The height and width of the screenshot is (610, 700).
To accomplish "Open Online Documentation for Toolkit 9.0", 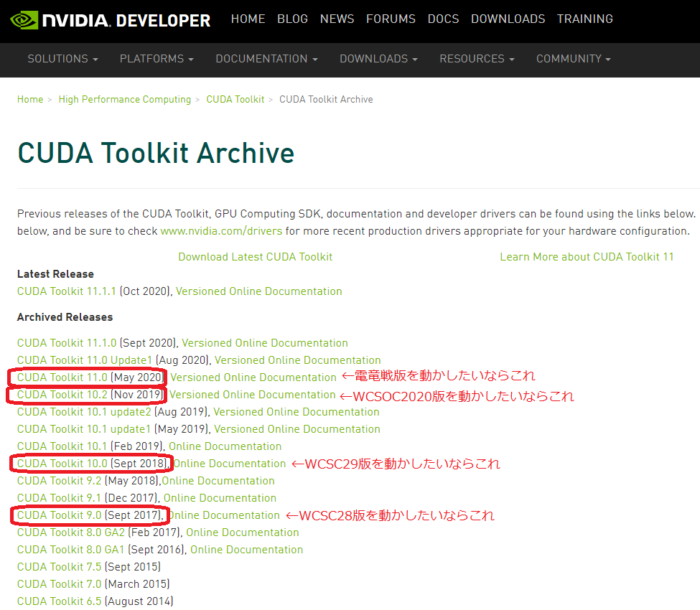I will click(224, 515).
